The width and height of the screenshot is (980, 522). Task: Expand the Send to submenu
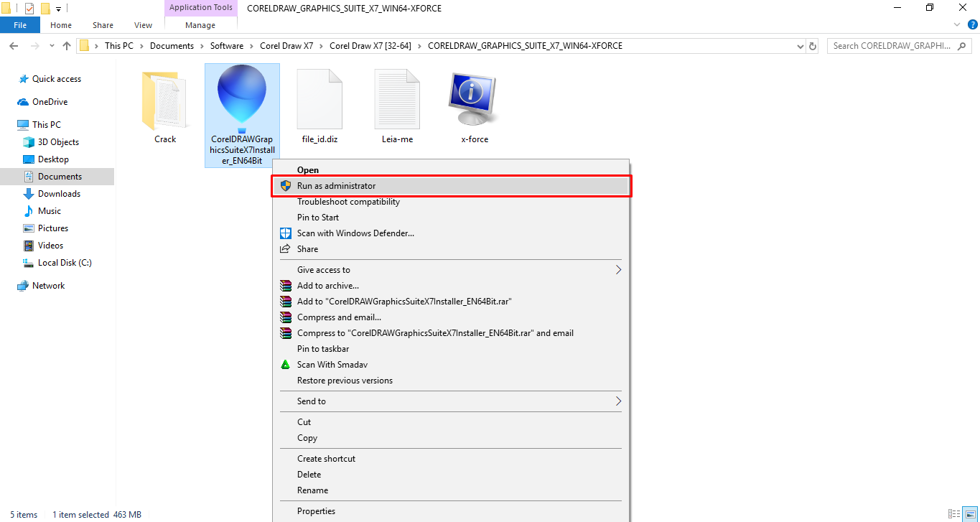click(x=451, y=401)
